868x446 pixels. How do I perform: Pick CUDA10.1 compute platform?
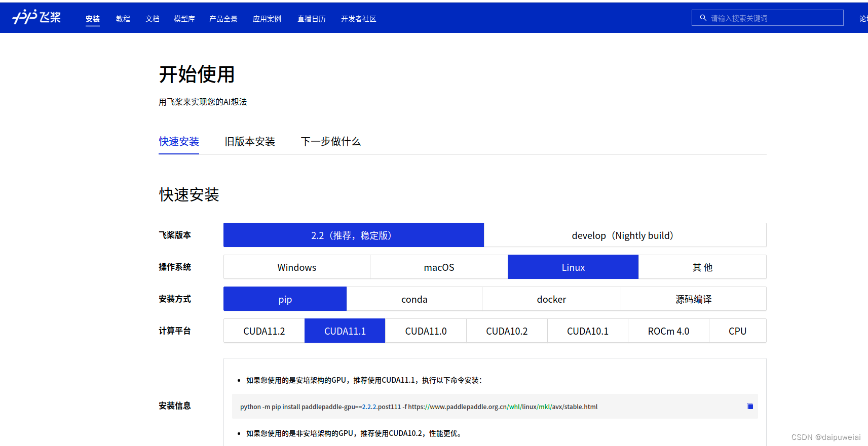click(x=588, y=331)
